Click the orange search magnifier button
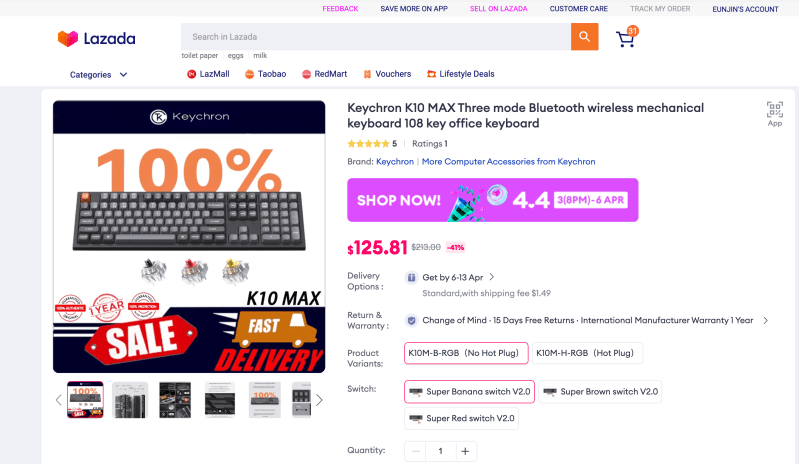Image resolution: width=799 pixels, height=464 pixels. point(584,37)
